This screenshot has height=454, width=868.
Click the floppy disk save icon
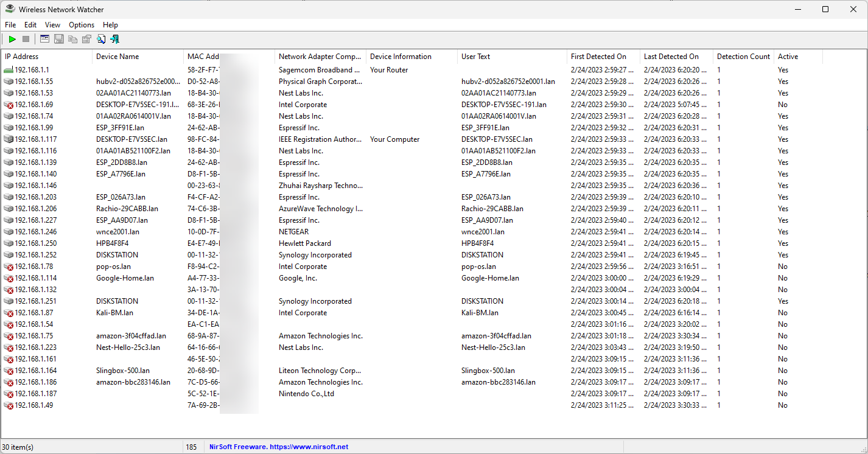tap(59, 40)
